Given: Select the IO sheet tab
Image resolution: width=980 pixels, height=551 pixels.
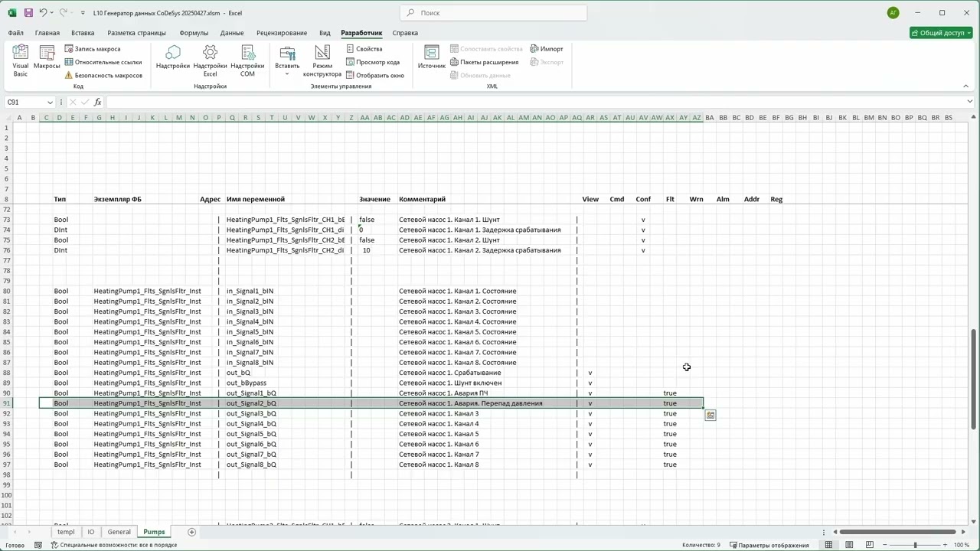Looking at the screenshot, I should pyautogui.click(x=91, y=532).
